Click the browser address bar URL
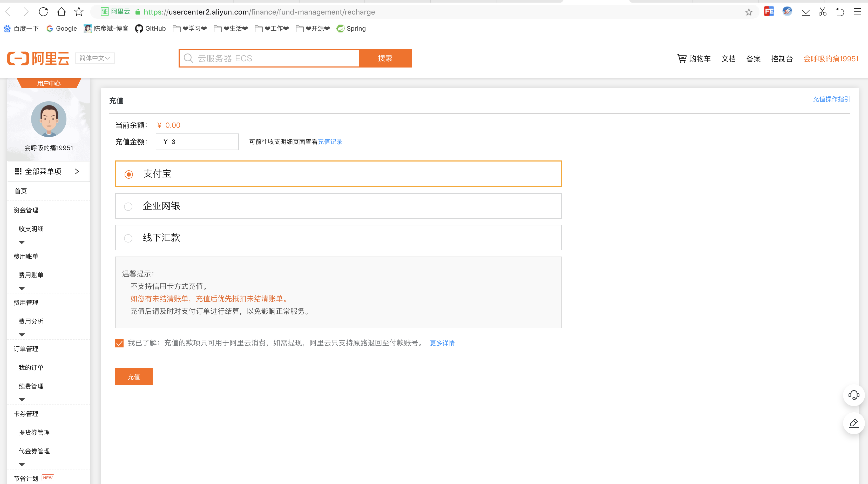The height and width of the screenshot is (484, 868). coord(259,12)
